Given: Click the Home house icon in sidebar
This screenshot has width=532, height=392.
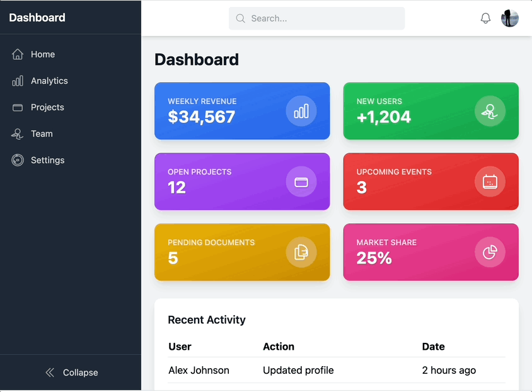Looking at the screenshot, I should click(x=18, y=54).
